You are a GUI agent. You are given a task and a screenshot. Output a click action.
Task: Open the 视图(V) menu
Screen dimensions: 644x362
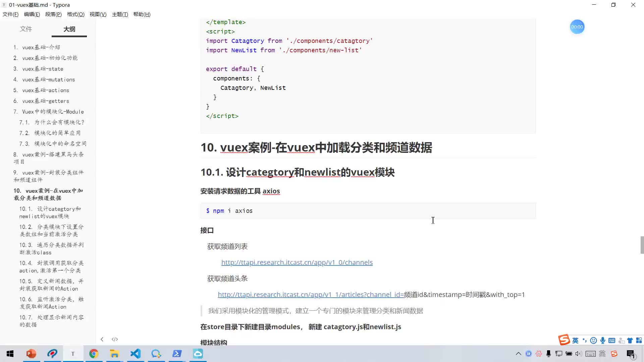pyautogui.click(x=98, y=14)
